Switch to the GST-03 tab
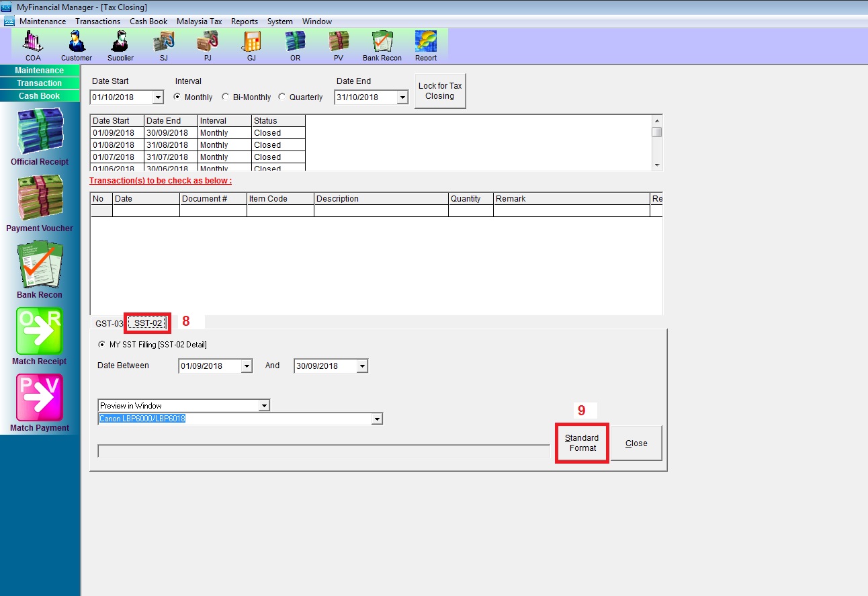This screenshot has width=868, height=596. [x=109, y=324]
